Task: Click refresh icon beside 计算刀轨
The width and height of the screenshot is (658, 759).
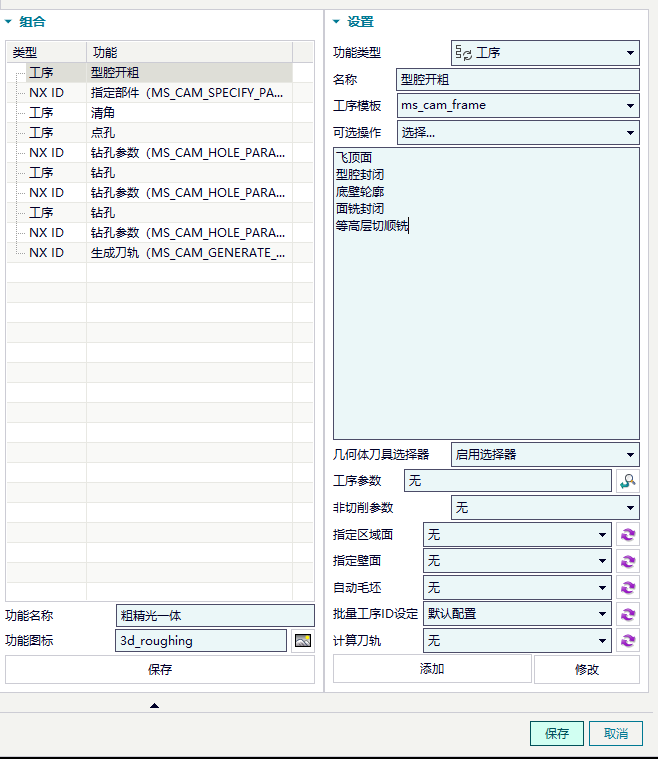Action: 628,640
